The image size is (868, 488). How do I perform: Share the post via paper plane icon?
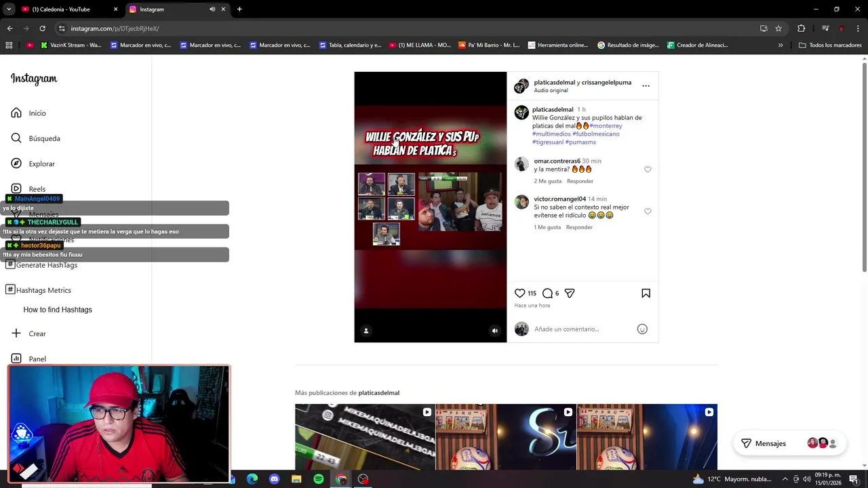[x=570, y=293]
